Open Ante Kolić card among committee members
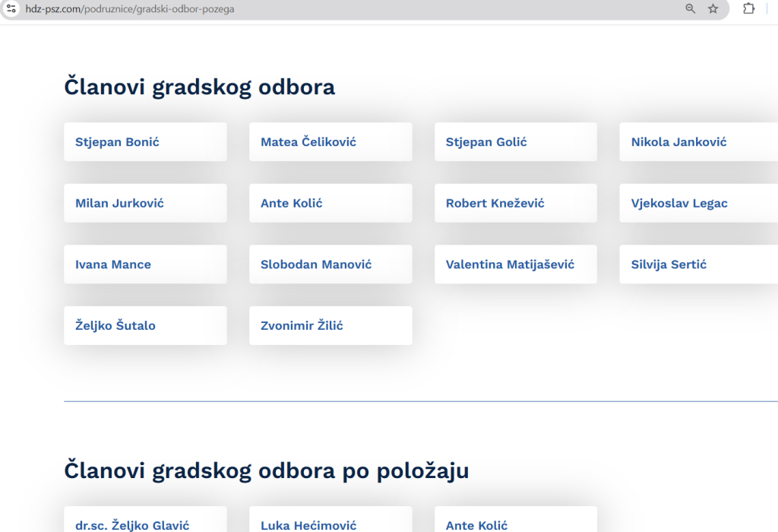 pos(330,203)
